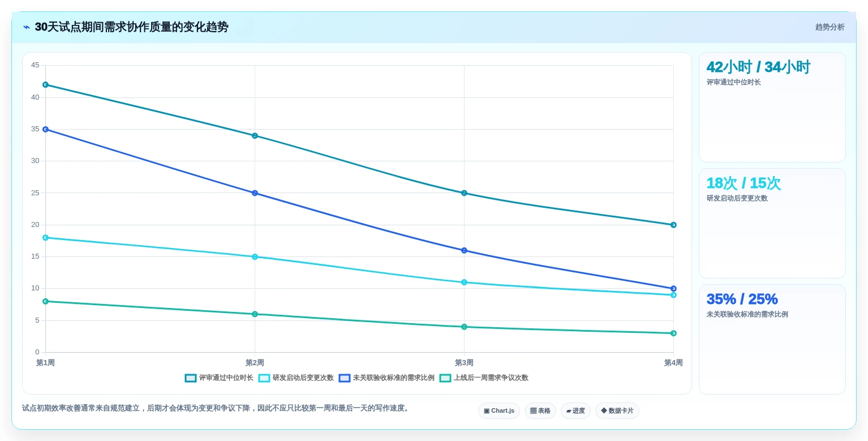The width and height of the screenshot is (868, 441).
Task: Select the Chart.js tag chip
Action: click(x=499, y=411)
